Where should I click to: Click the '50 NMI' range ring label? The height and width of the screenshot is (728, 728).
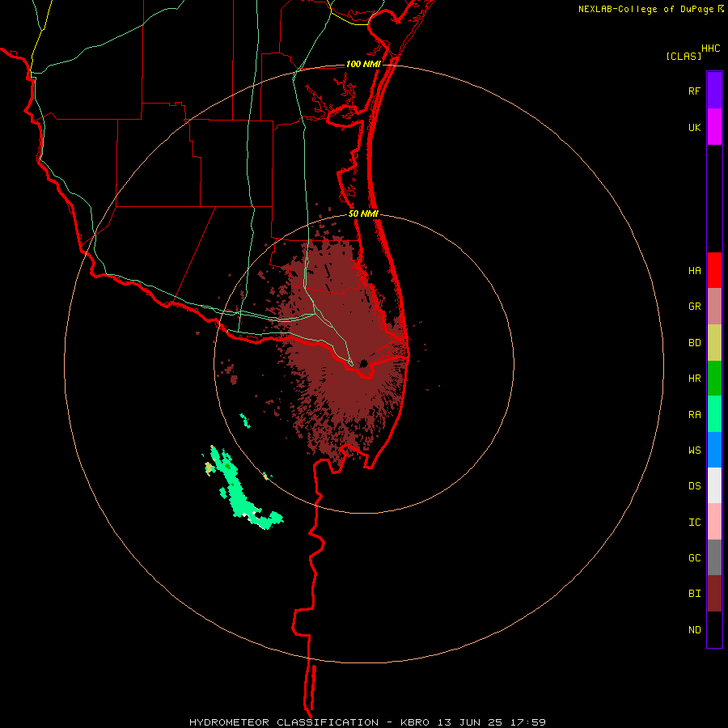tap(363, 214)
